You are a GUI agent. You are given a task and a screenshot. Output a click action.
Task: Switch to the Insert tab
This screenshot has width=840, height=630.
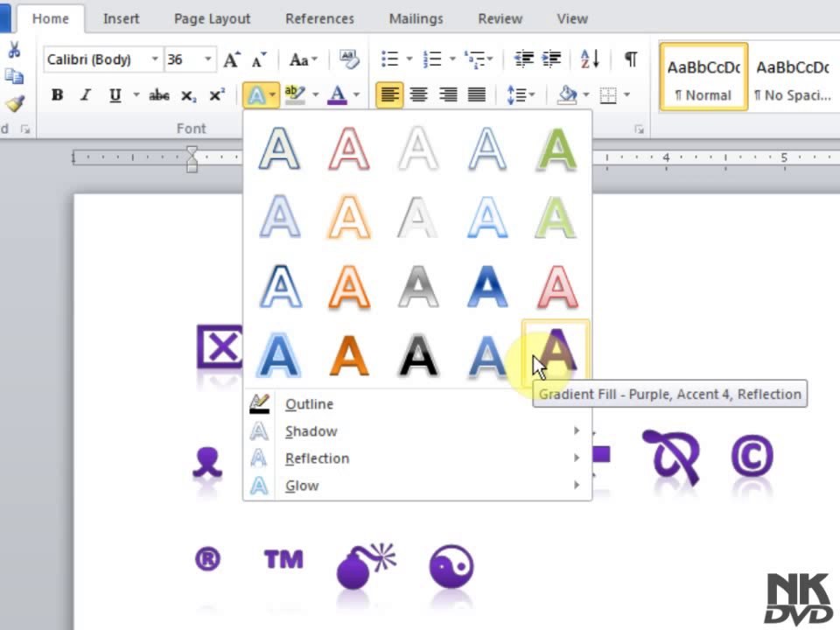tap(121, 18)
